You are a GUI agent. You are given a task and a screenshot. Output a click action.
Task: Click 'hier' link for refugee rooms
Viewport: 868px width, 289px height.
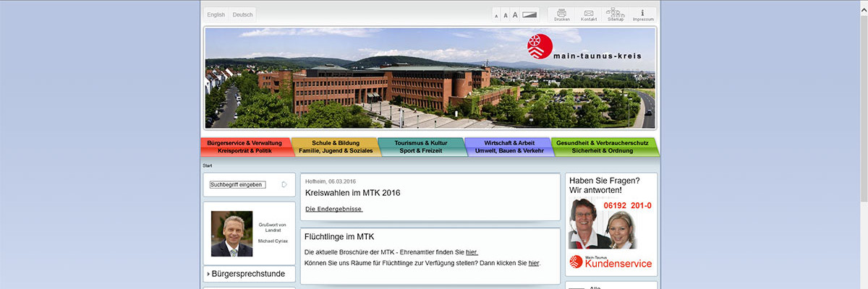click(534, 263)
